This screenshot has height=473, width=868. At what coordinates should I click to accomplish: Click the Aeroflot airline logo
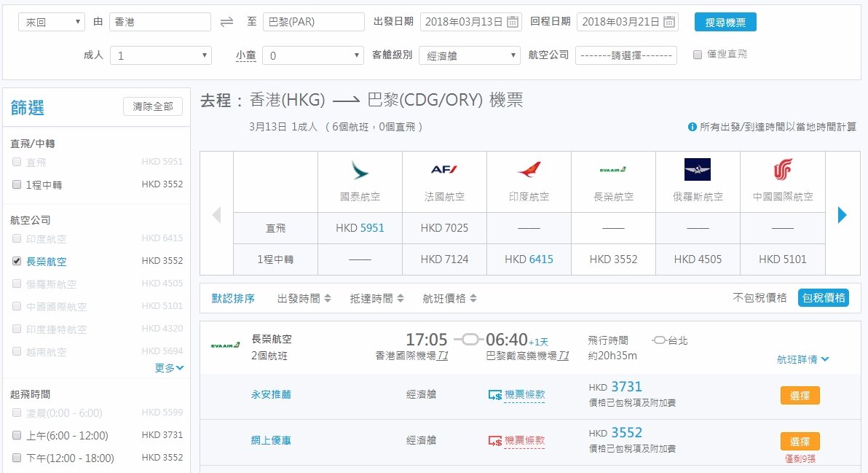698,170
